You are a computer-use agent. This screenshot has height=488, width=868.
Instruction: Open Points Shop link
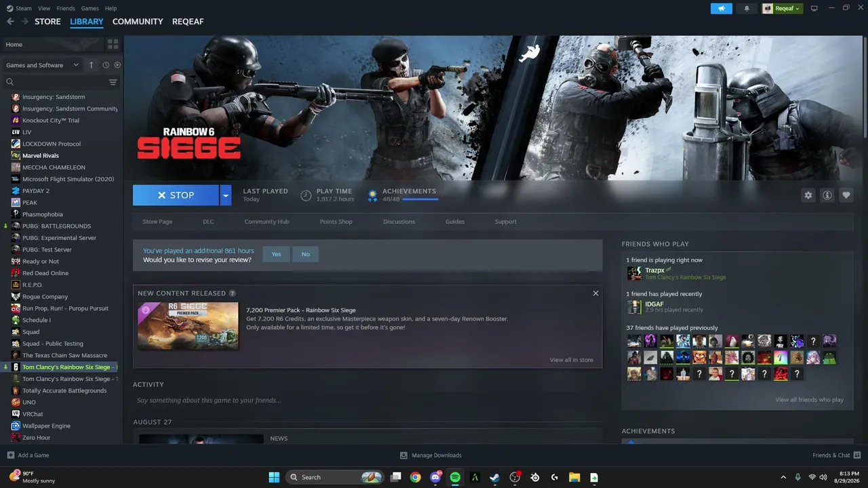(336, 222)
